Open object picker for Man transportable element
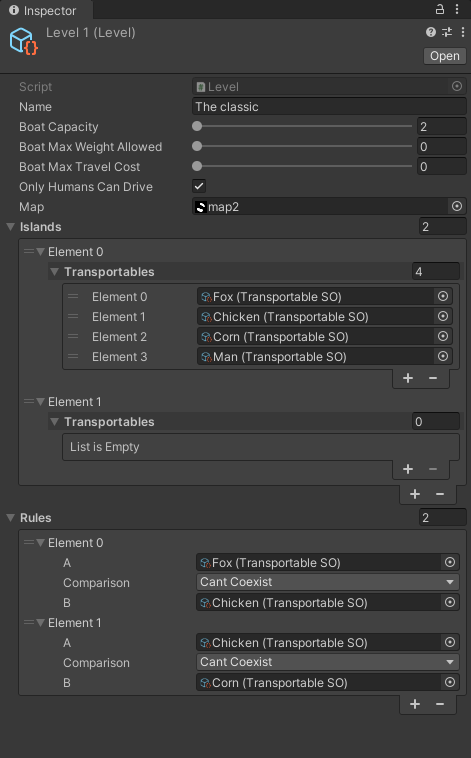 pyautogui.click(x=442, y=356)
